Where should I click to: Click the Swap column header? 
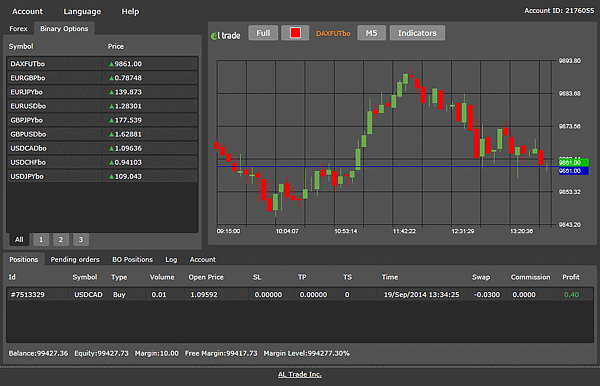coord(481,277)
